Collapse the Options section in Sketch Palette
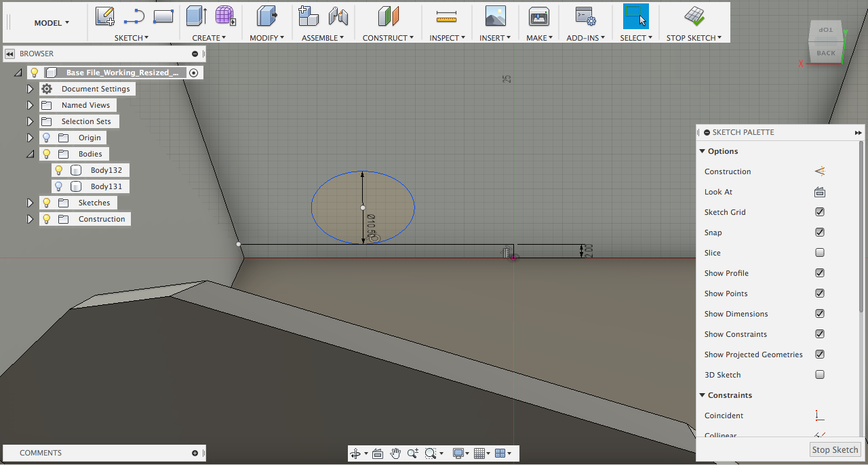This screenshot has height=465, width=868. point(702,151)
